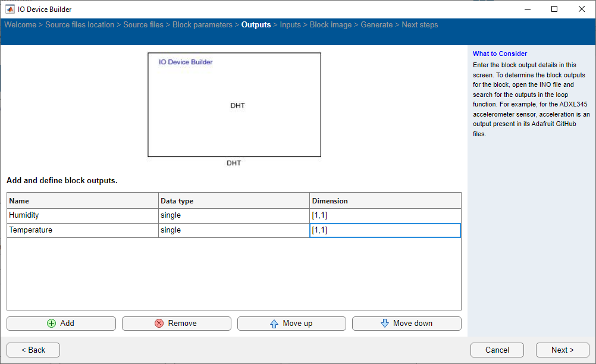This screenshot has height=364, width=596.
Task: Click the red Remove icon
Action: click(x=158, y=323)
